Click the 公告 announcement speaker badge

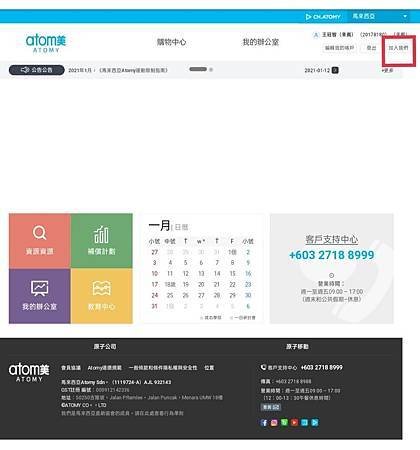point(37,70)
